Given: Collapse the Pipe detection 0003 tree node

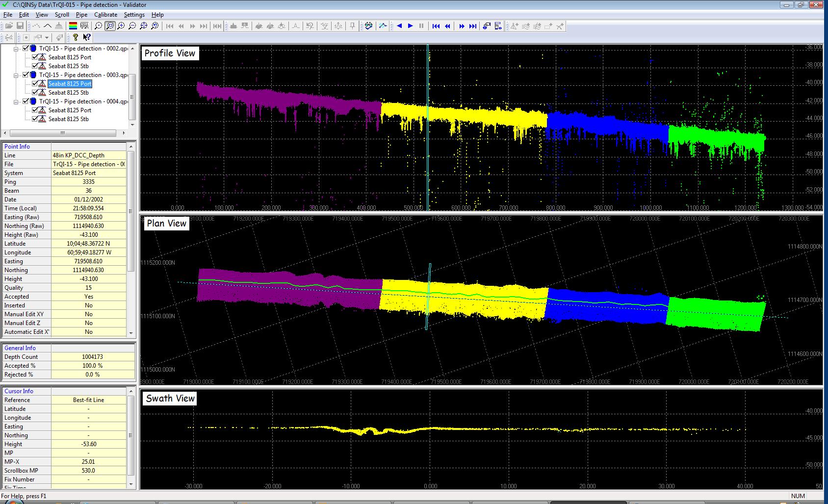Looking at the screenshot, I should coord(16,75).
